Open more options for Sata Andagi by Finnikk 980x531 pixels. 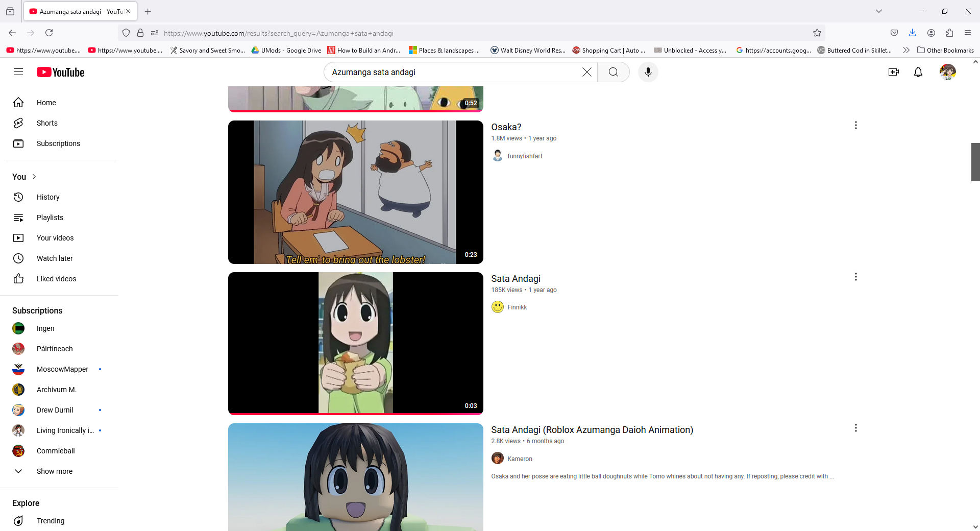[856, 277]
